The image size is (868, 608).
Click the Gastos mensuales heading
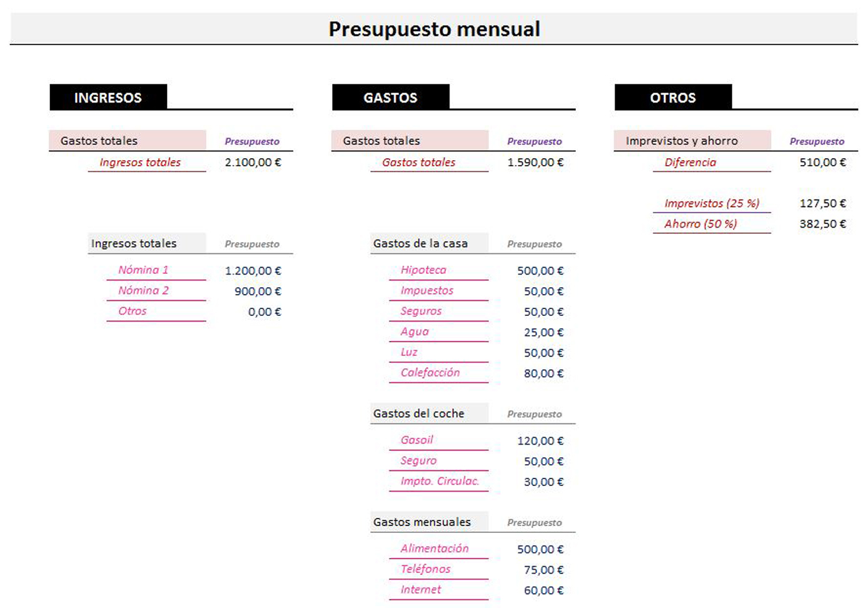point(421,522)
